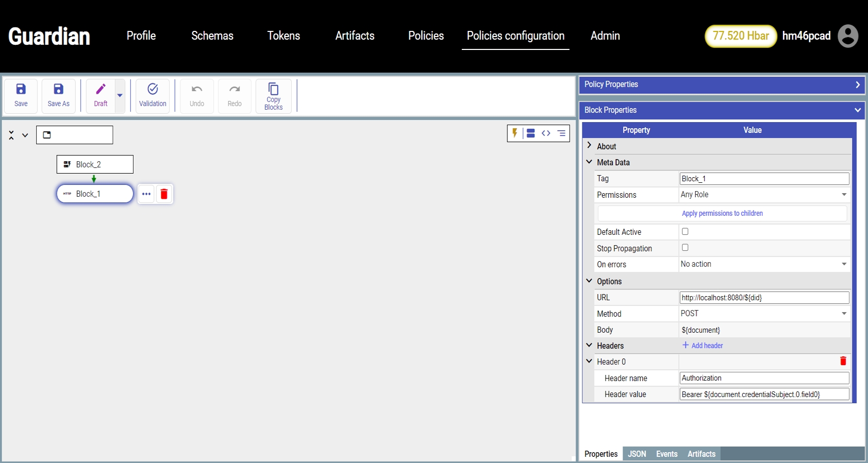
Task: Switch to the JSON tab
Action: pos(637,454)
